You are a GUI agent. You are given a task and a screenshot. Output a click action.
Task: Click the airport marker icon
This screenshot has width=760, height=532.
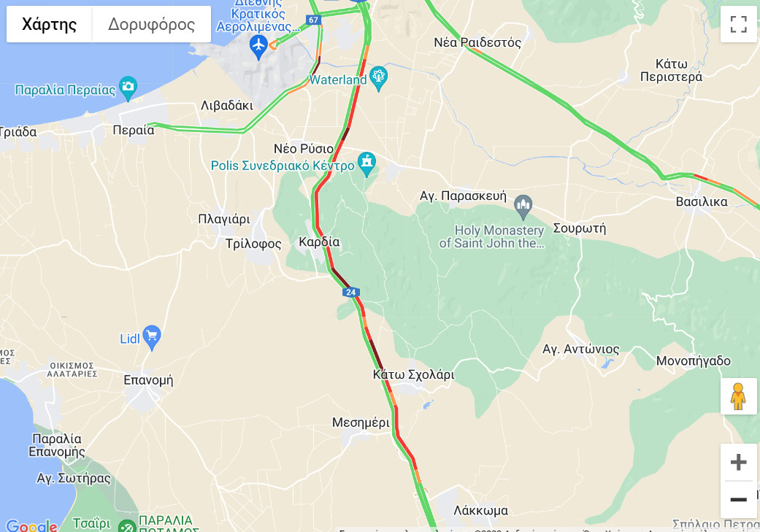tap(259, 47)
